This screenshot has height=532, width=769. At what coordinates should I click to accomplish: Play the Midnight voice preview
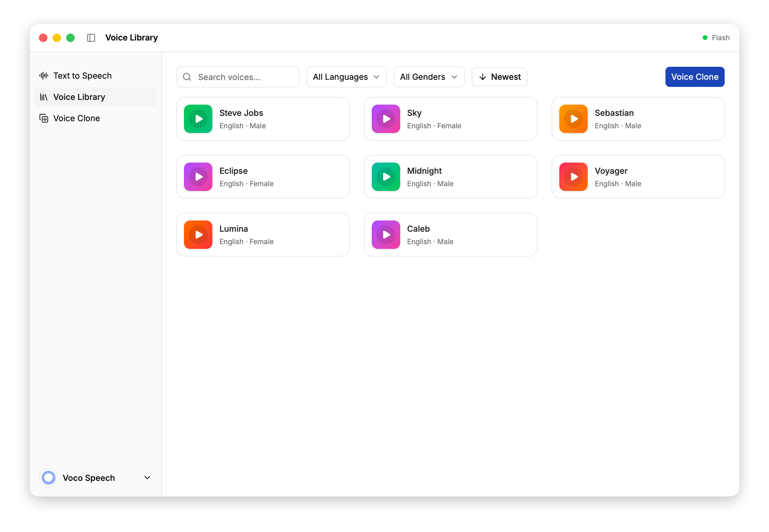pos(386,177)
